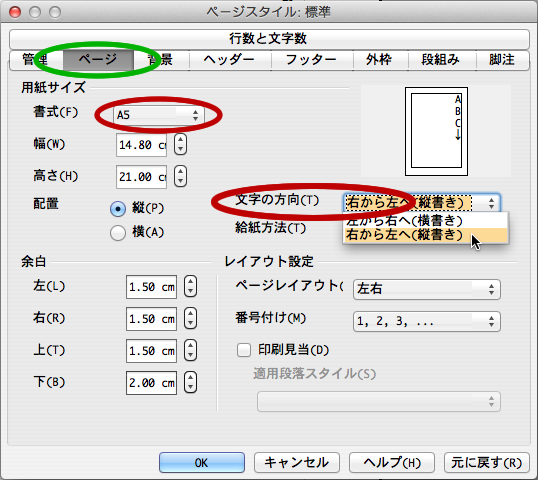Switch to the 行数と文字数 tab
Viewport: 538px width, 480px height.
(x=269, y=39)
